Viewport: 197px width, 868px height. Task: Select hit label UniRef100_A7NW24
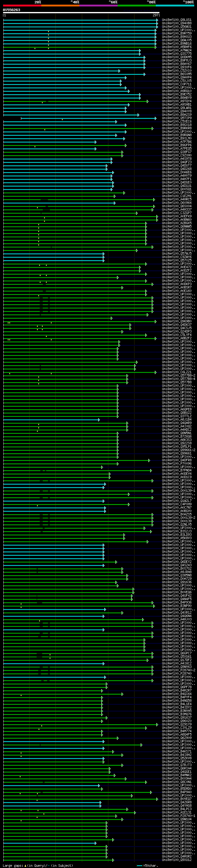click(176, 50)
